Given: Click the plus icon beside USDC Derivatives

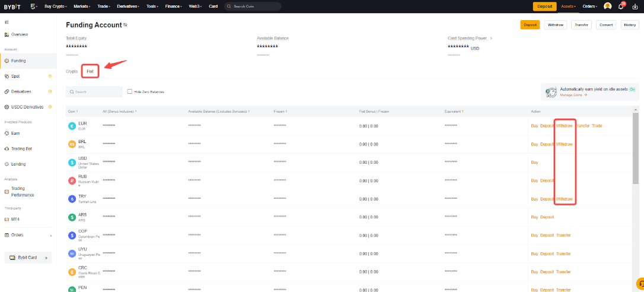Looking at the screenshot, I should point(50,107).
